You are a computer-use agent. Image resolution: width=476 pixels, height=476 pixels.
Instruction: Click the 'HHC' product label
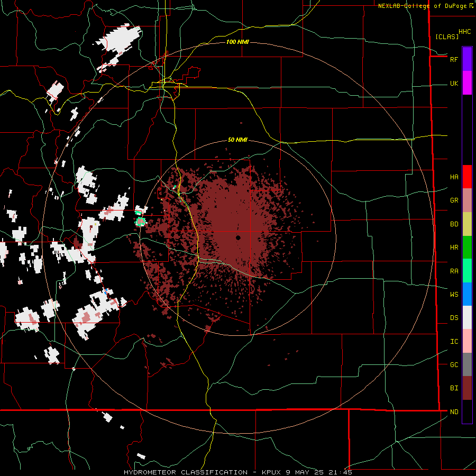coord(465,32)
